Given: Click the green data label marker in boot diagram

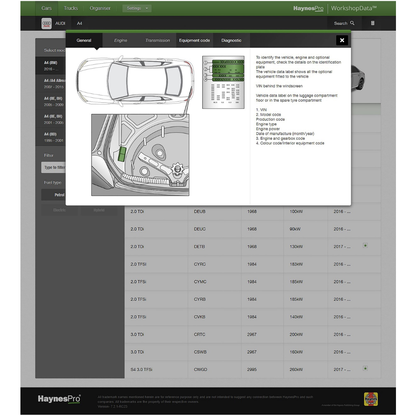Looking at the screenshot, I should pos(122,154).
